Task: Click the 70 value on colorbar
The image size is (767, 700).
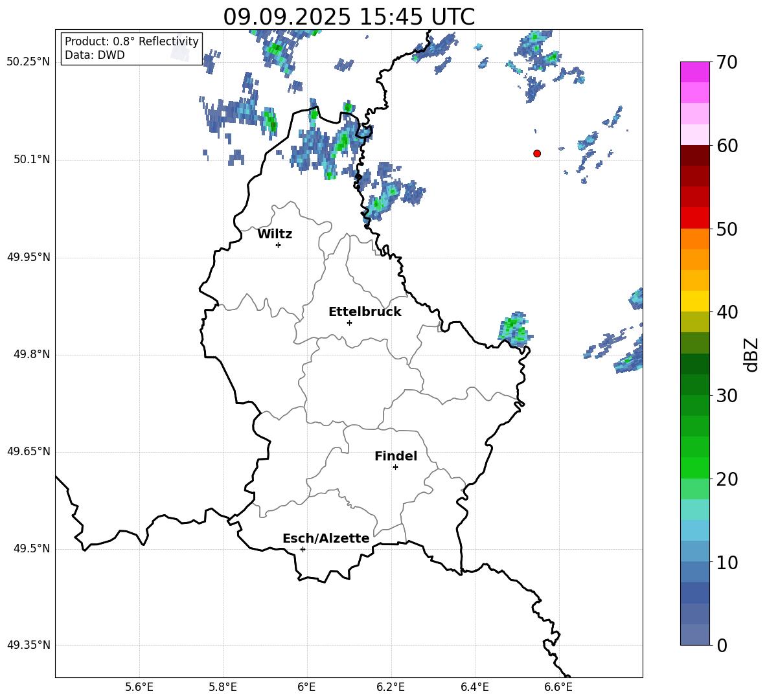Action: 727,63
